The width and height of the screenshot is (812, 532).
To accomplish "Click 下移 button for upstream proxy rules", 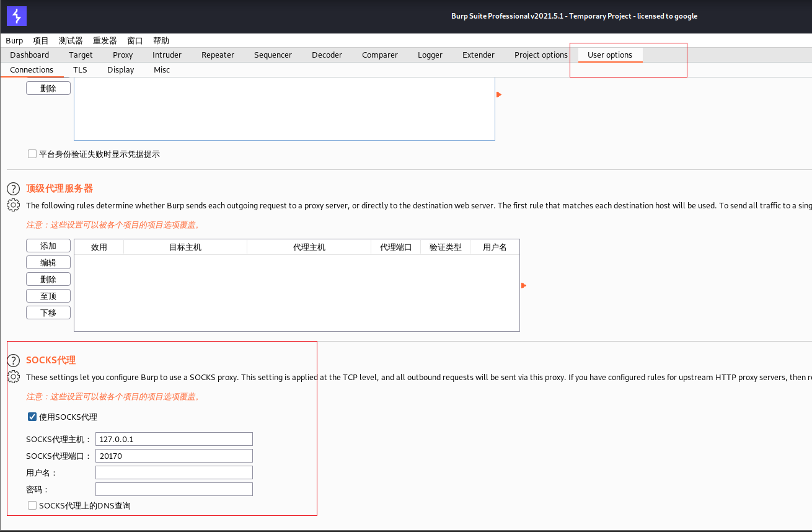I will click(48, 313).
